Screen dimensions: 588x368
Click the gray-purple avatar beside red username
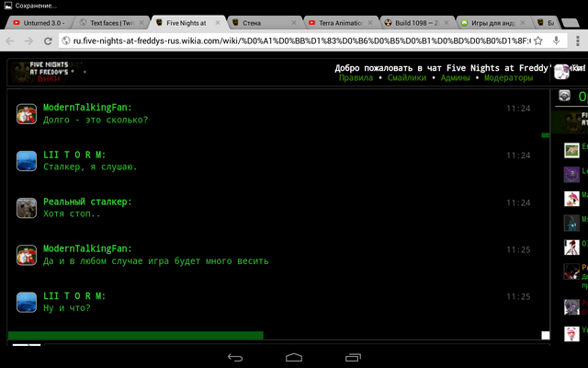point(571,306)
